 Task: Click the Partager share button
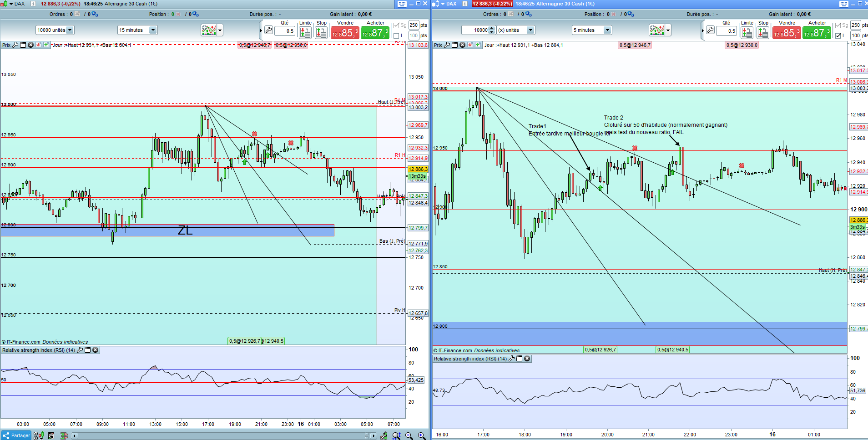(16, 435)
